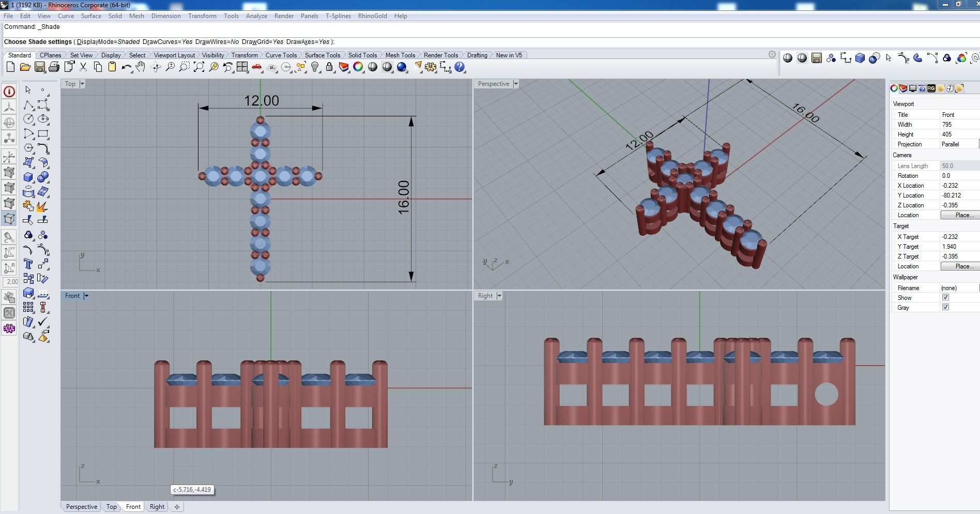Viewport: 980px width, 514px height.
Task: Toggle the wallpaper Gray checkbox
Action: 945,307
